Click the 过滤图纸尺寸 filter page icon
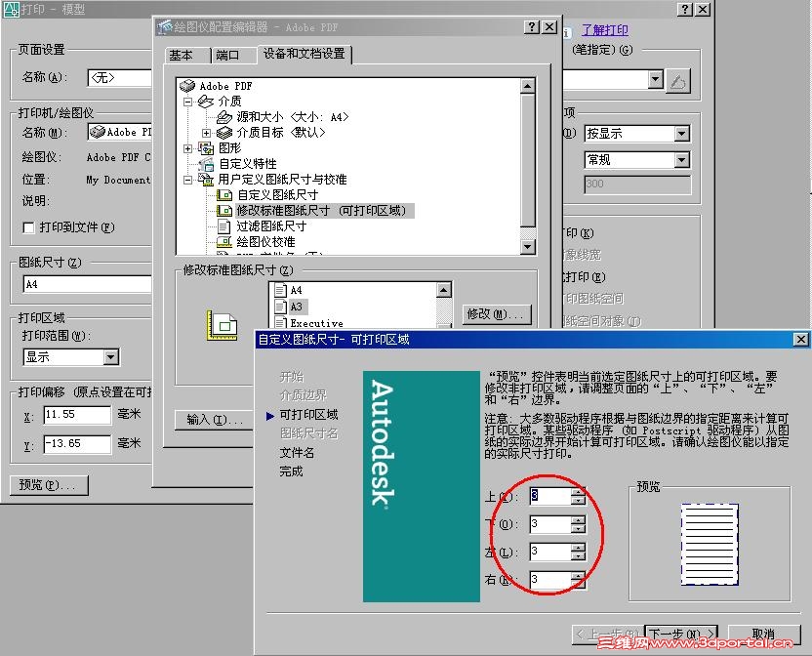812x656 pixels. 224,226
